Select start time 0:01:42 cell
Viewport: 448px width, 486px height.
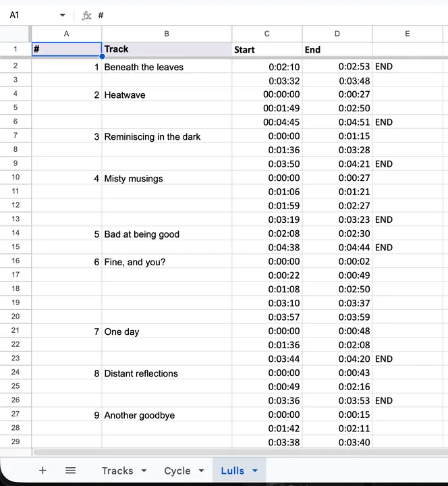pos(267,429)
